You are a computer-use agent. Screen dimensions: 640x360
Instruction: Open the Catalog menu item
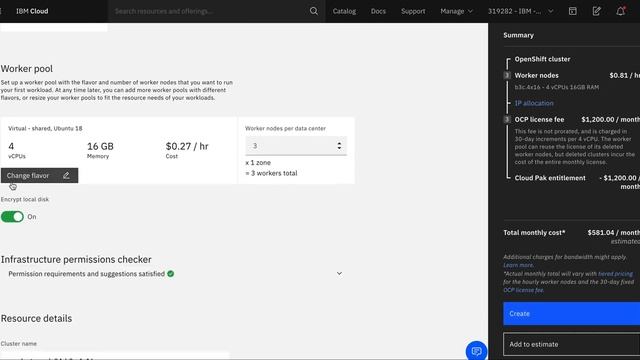pyautogui.click(x=344, y=11)
